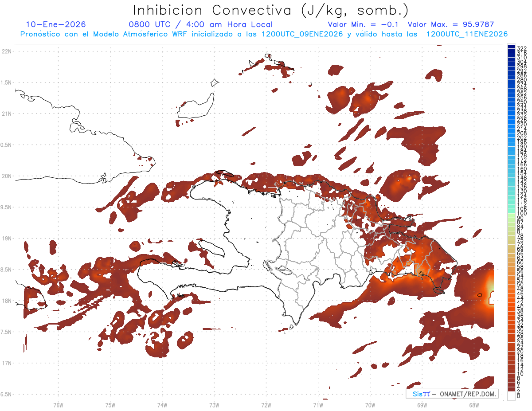The image size is (532, 411).
Task: Click the '76W' longitude label
Action: (x=58, y=405)
